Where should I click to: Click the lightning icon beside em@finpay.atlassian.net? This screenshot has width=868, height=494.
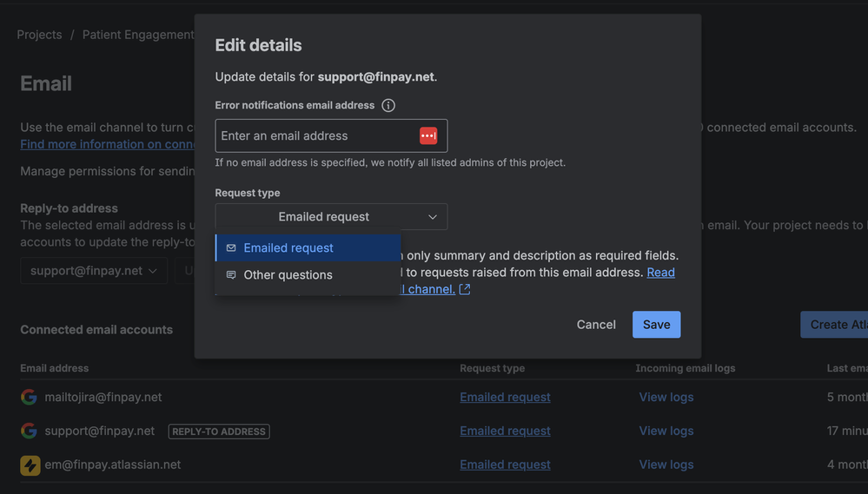30,464
